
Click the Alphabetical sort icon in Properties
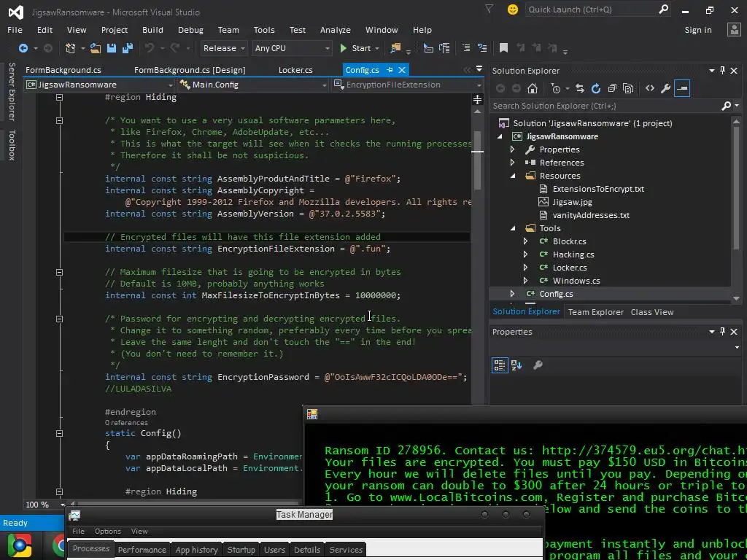[516, 365]
